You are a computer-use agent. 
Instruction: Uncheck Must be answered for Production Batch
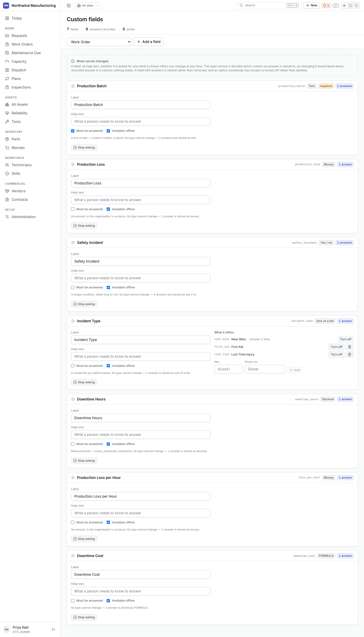tap(73, 131)
